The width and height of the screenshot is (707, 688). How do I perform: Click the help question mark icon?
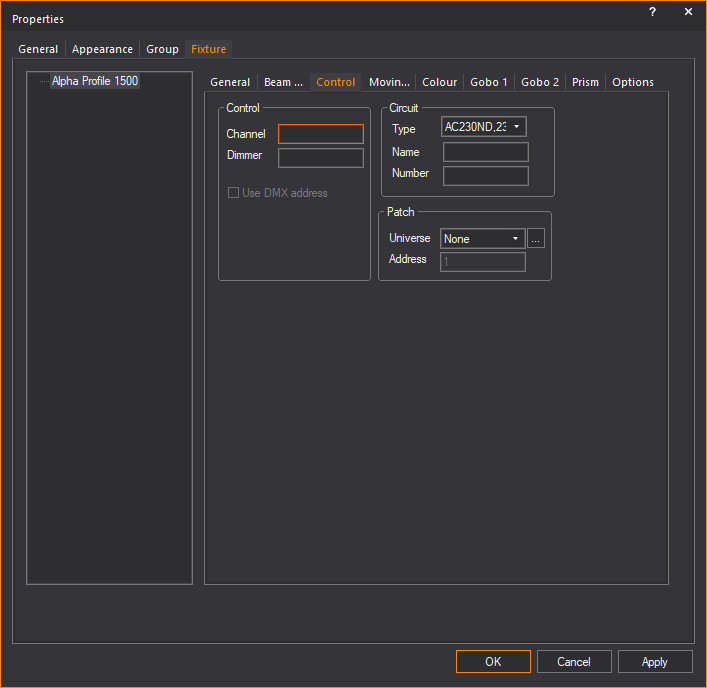pyautogui.click(x=652, y=12)
